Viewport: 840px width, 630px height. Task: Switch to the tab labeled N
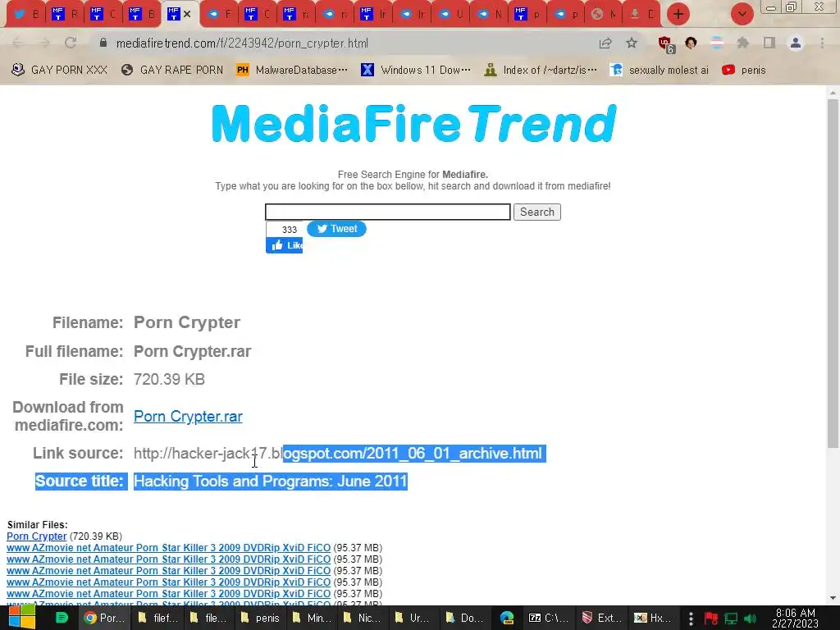489,15
